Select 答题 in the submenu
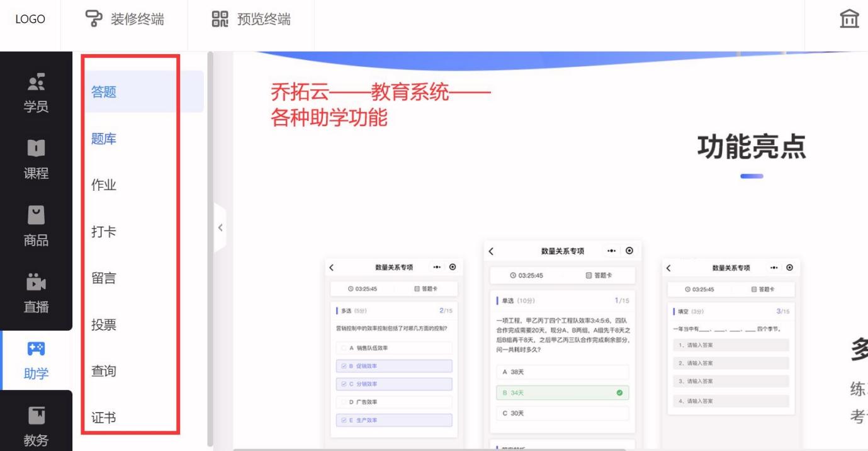Screen dimensions: 868x451 point(104,92)
